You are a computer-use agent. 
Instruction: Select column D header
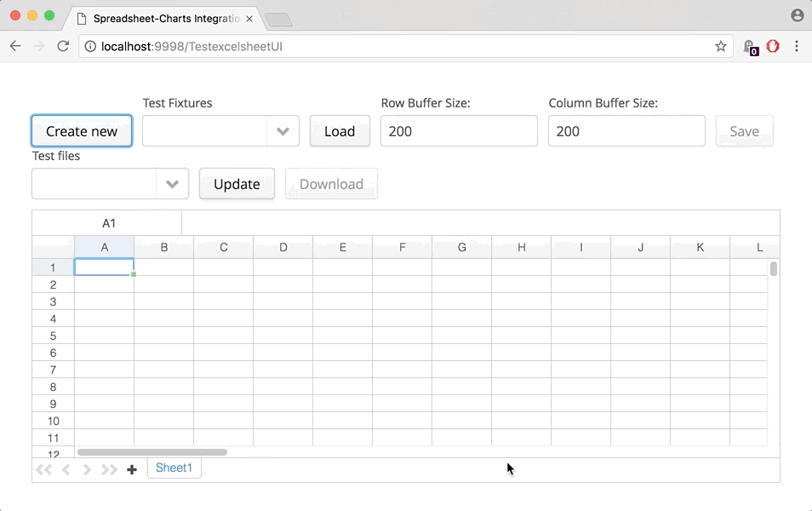[283, 247]
